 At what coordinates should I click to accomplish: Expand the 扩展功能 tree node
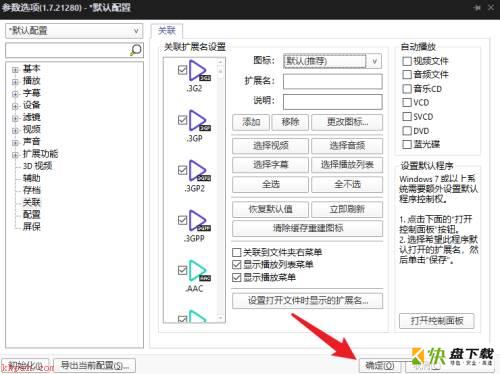15,155
